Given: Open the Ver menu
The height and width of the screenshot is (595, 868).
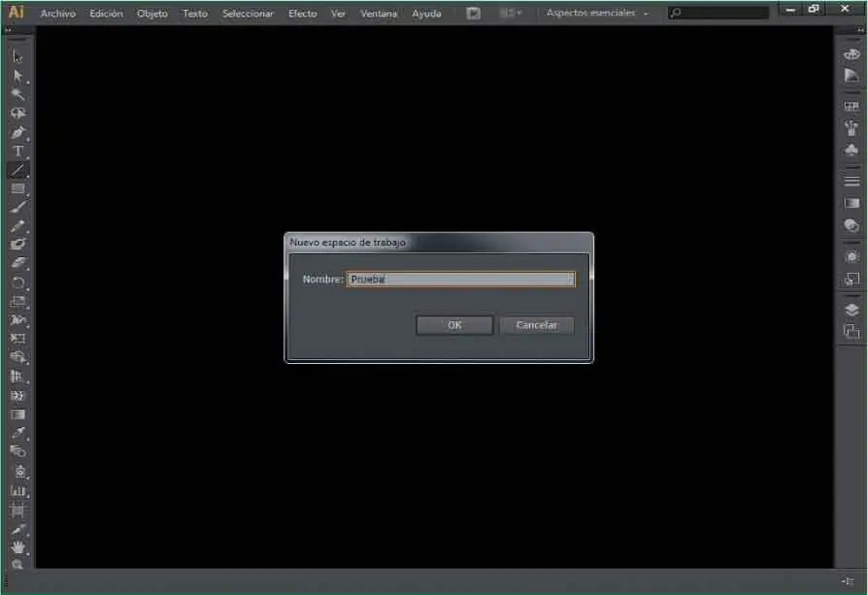Looking at the screenshot, I should [338, 14].
